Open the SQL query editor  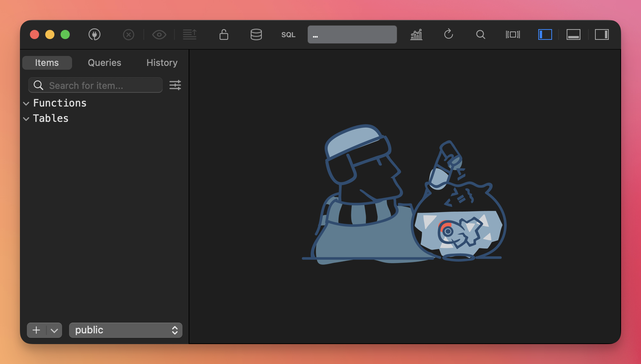click(288, 35)
